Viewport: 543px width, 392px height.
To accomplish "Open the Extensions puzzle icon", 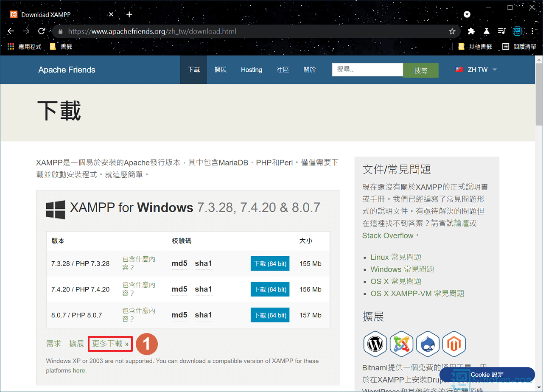I will [x=471, y=31].
